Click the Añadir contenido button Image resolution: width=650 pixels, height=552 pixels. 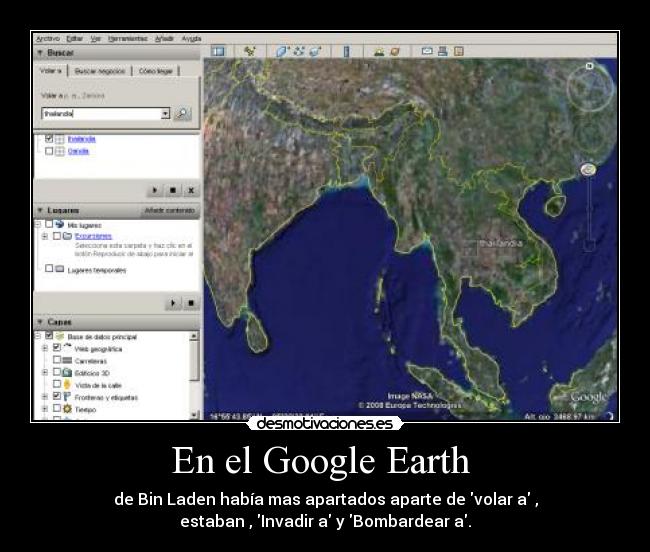pos(170,211)
